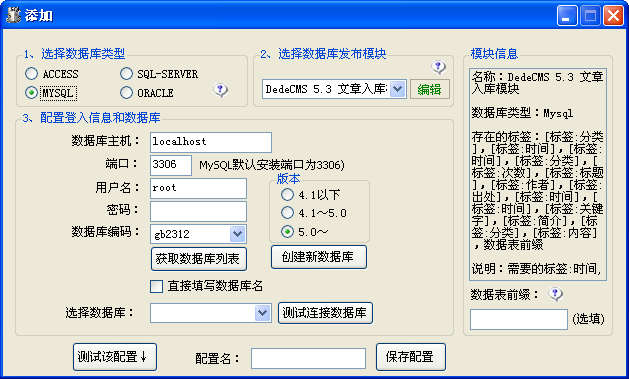Enable 直接填写数据库名 checkbox
This screenshot has width=629, height=379.
click(156, 286)
